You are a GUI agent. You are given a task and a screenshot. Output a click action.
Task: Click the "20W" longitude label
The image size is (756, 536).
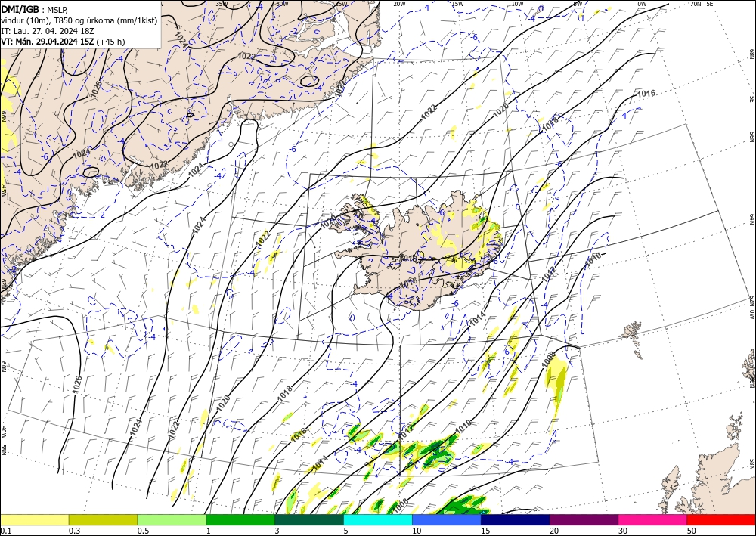coord(398,4)
